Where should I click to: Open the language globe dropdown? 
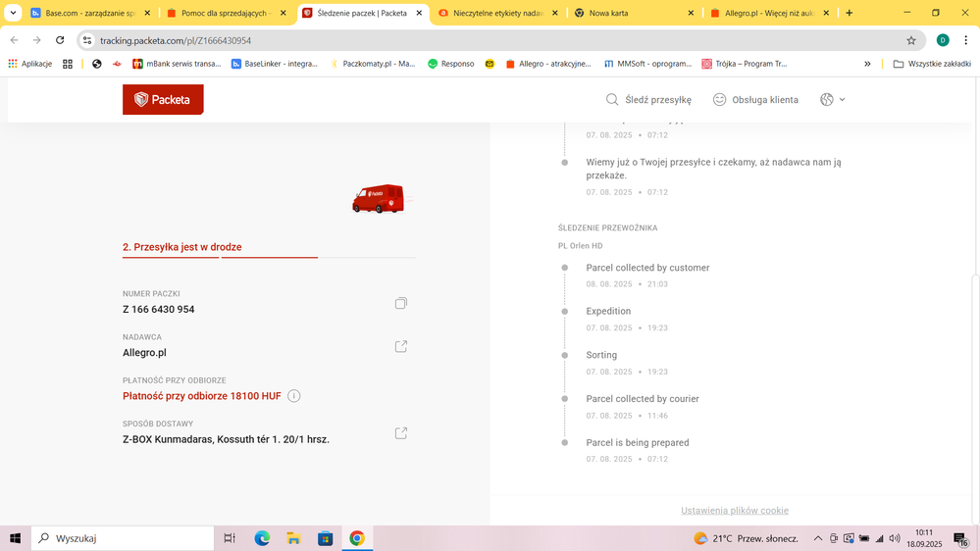click(x=832, y=100)
